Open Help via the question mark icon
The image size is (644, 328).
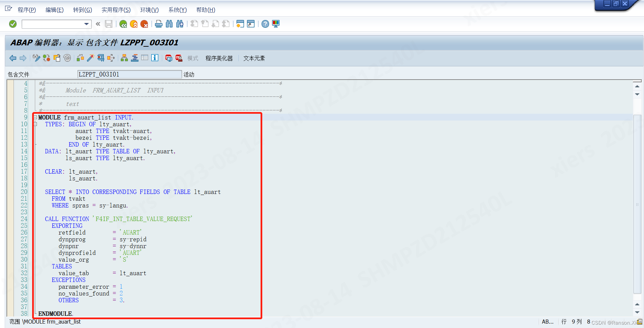265,24
